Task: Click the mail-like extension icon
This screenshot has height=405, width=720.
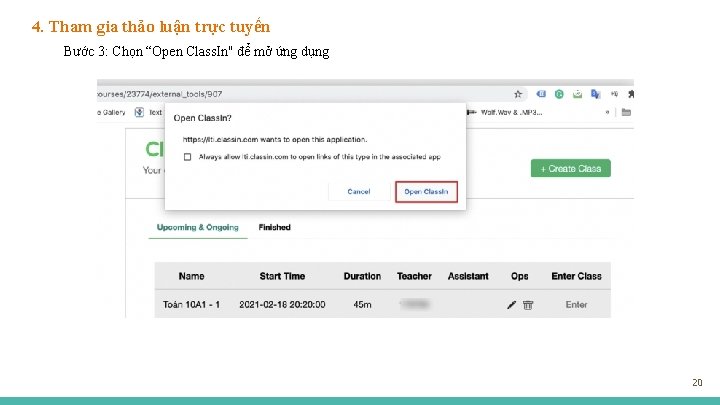Action: (x=577, y=94)
